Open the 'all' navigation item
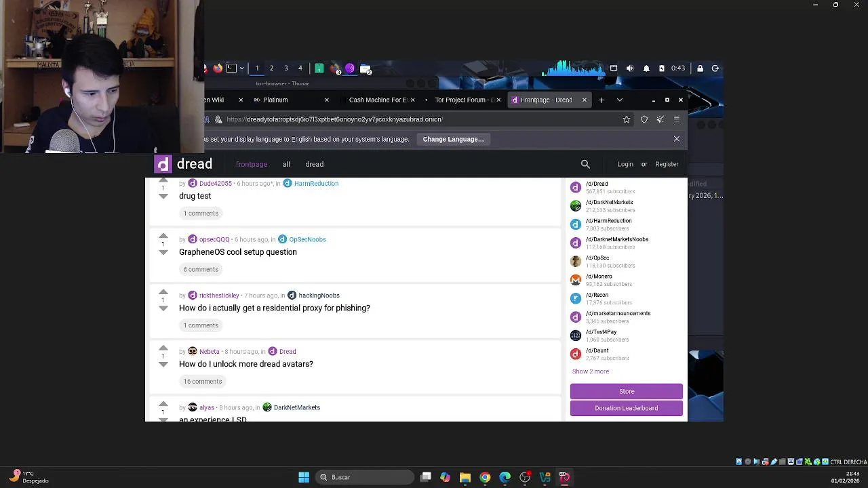Image resolution: width=868 pixels, height=488 pixels. pos(286,164)
